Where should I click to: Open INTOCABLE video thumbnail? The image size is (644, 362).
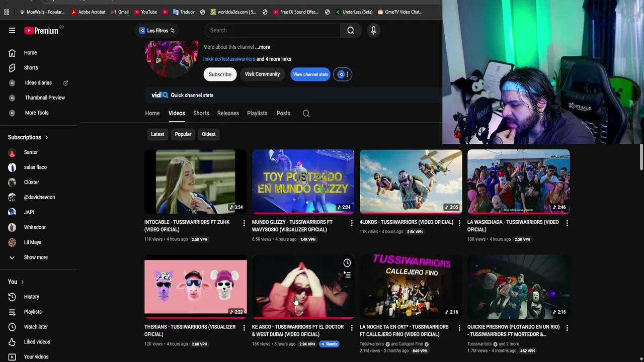pyautogui.click(x=195, y=182)
